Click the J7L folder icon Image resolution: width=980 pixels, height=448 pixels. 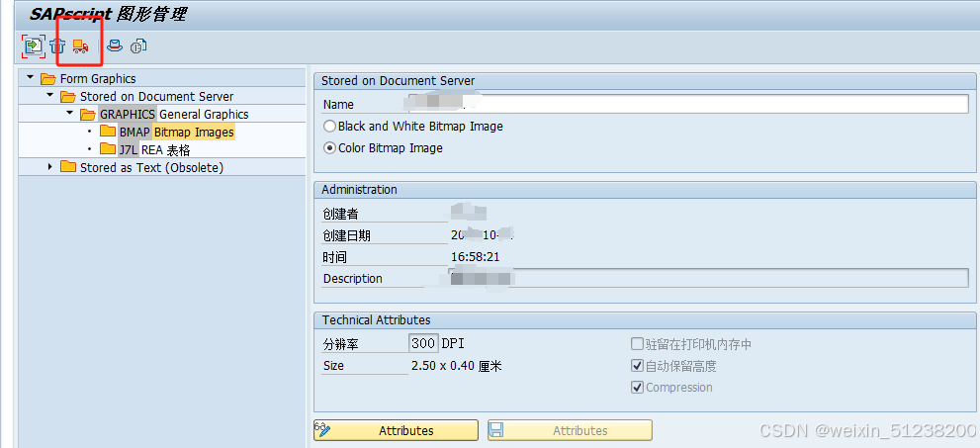coord(108,149)
